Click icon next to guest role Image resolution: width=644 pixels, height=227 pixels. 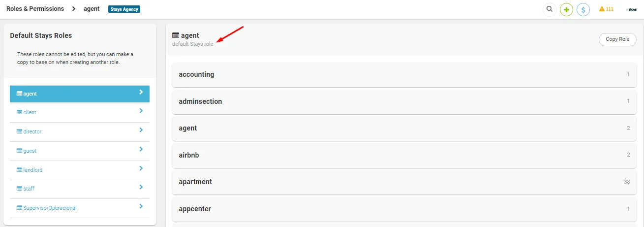pos(20,151)
